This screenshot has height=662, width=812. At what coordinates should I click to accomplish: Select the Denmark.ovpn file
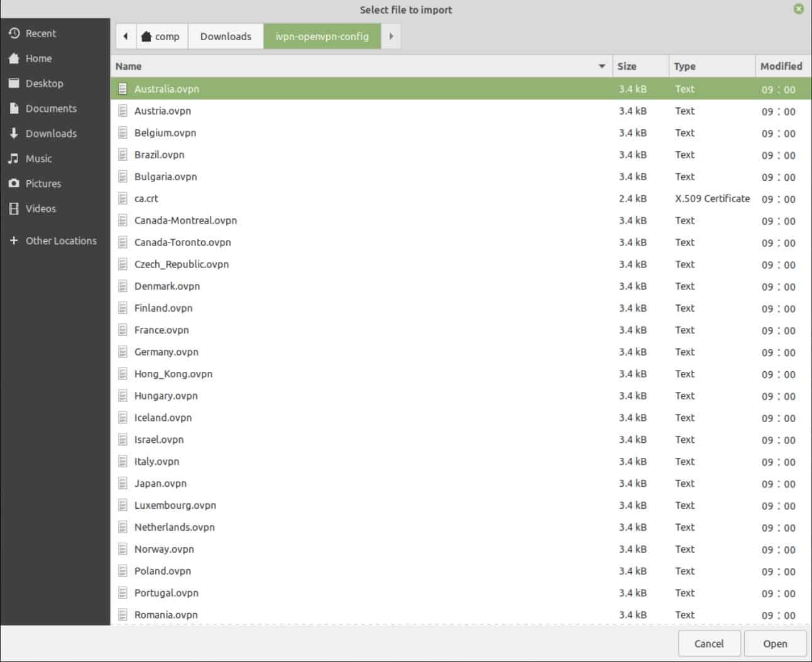pos(461,286)
